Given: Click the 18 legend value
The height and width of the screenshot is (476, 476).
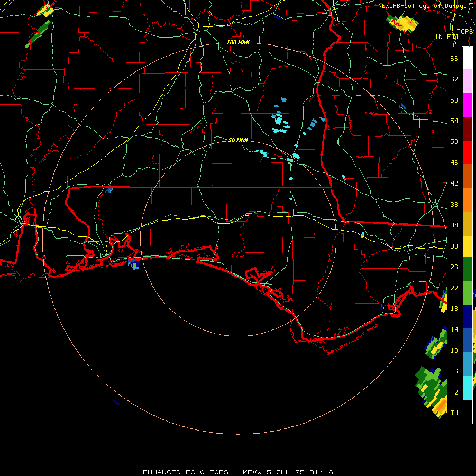Looking at the screenshot, I should (x=454, y=309).
